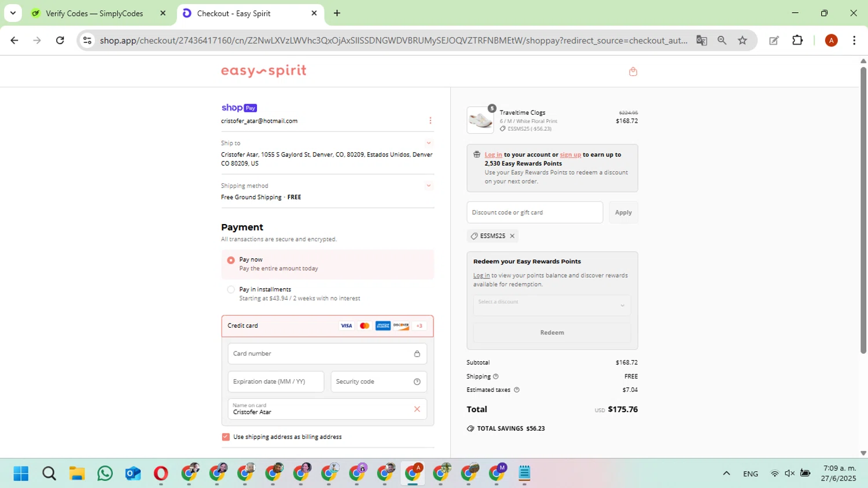868x488 pixels.
Task: Click the Mastercard icon
Action: (x=365, y=326)
